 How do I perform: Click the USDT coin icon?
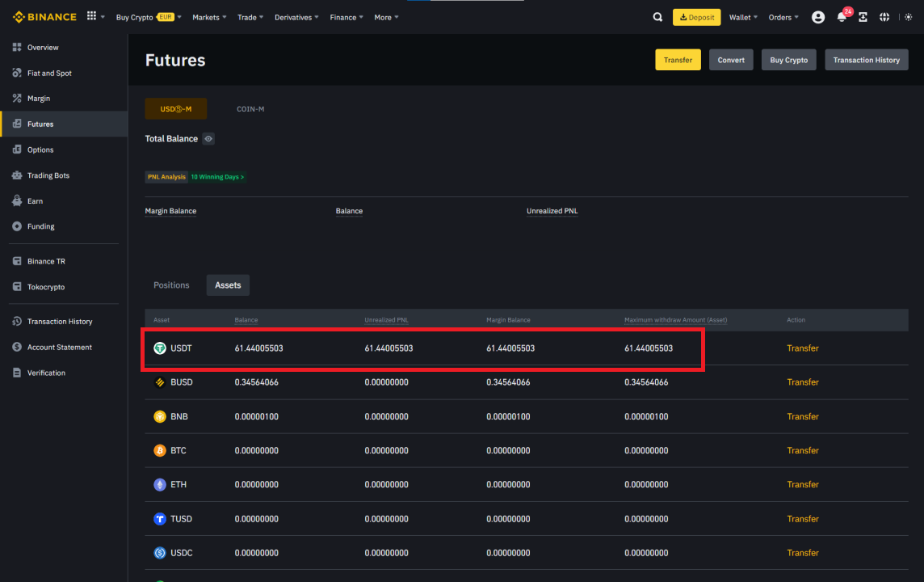pos(160,348)
